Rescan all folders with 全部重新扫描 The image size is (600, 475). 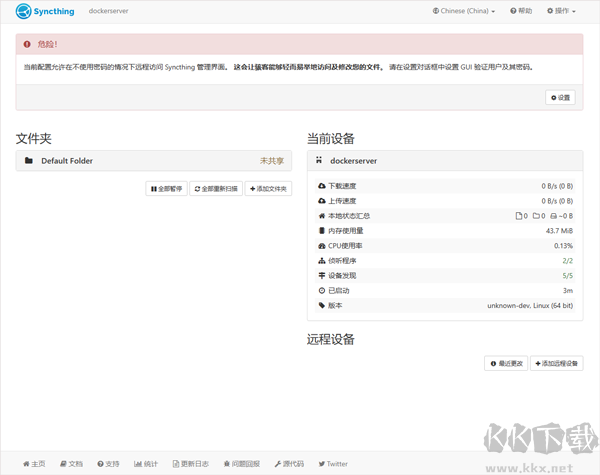[x=216, y=189]
